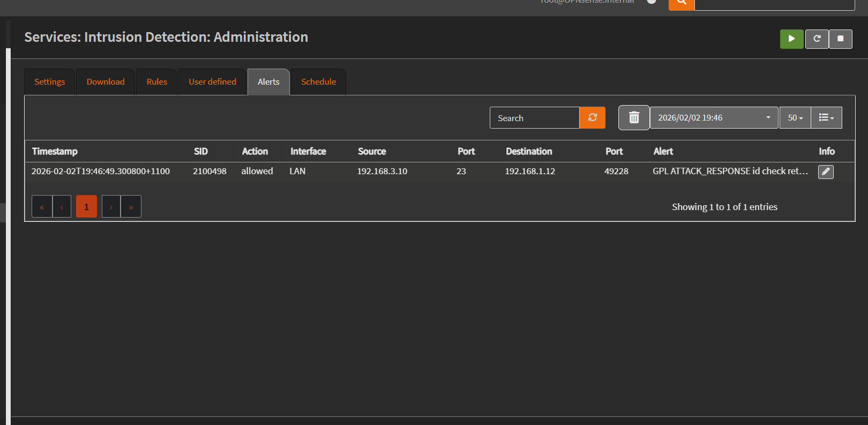Start the intrusion detection service
The width and height of the screenshot is (868, 425).
791,39
